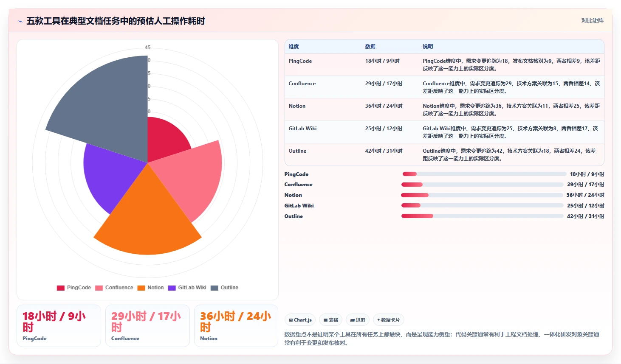Image resolution: width=621 pixels, height=364 pixels.
Task: Click the 表格 tag chip
Action: point(330,320)
